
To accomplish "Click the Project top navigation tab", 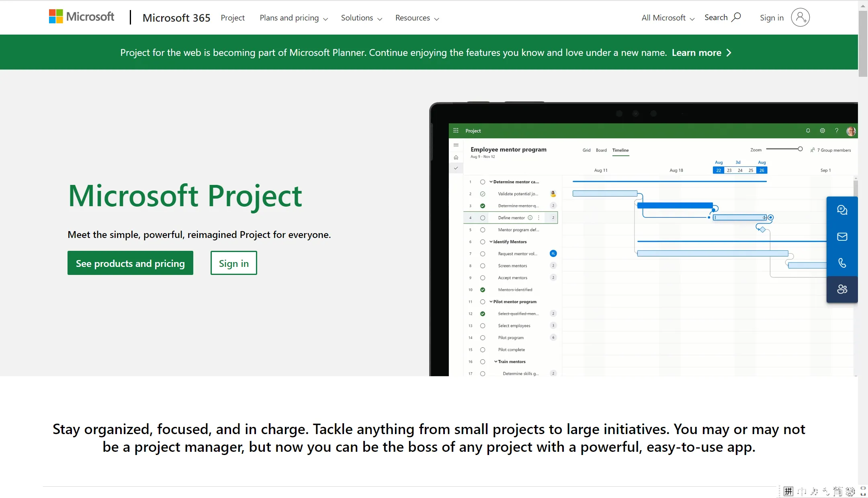I will click(233, 17).
